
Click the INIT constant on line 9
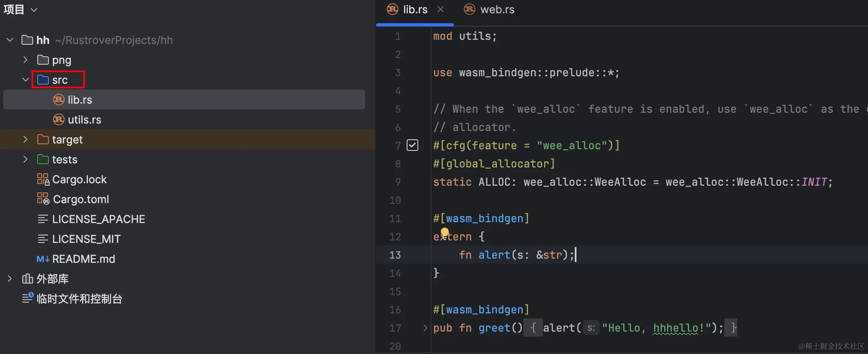click(814, 182)
